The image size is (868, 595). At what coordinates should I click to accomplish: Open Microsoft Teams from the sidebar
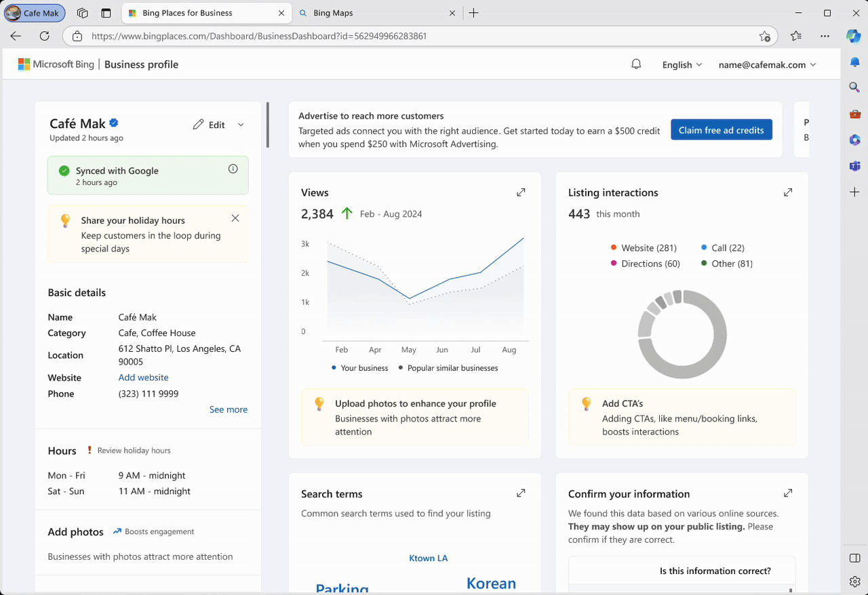click(854, 165)
